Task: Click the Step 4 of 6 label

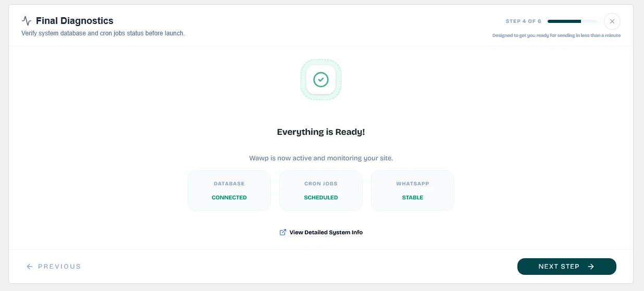Action: [x=524, y=21]
